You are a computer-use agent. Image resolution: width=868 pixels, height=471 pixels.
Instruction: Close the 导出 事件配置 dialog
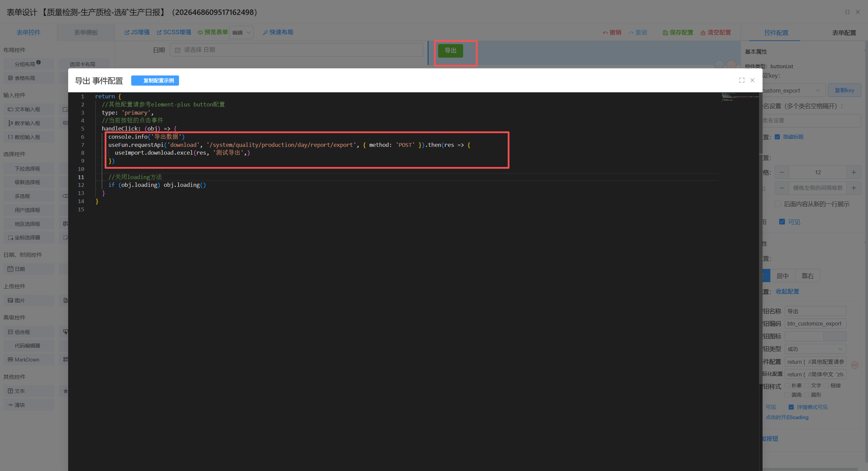752,80
